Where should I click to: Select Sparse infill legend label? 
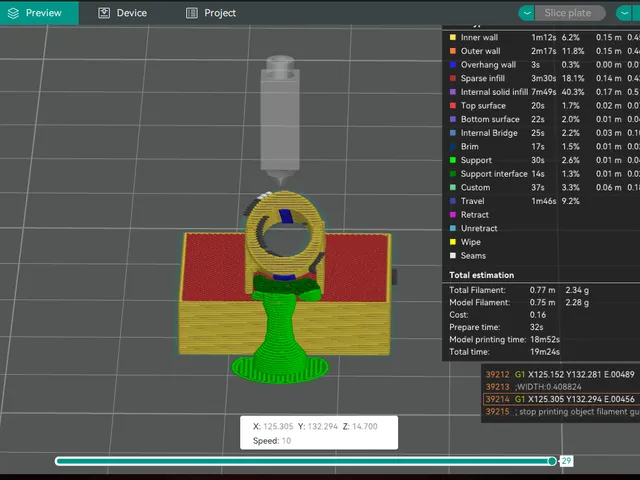pyautogui.click(x=482, y=78)
